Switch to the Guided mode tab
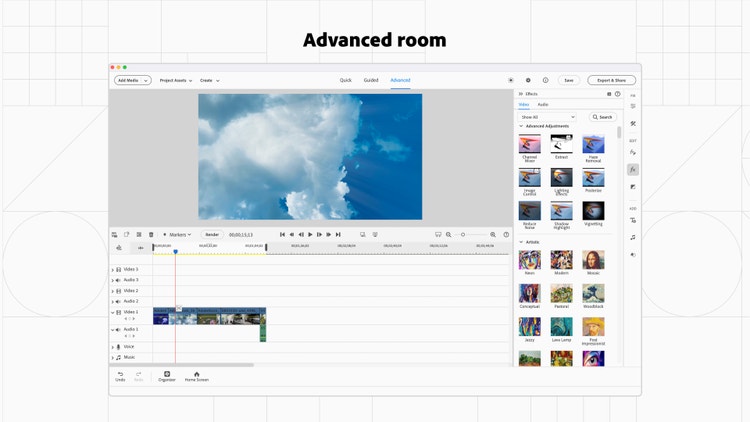Screen dimensions: 750x422 pos(371,80)
